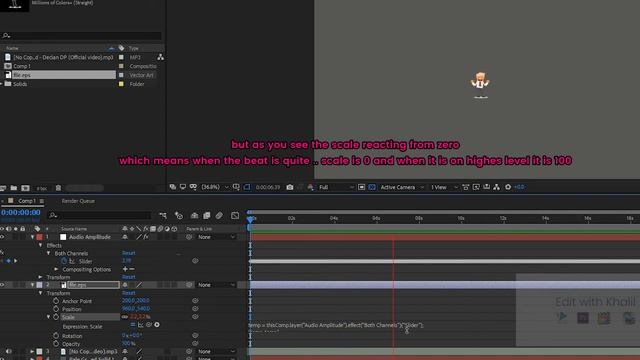The height and width of the screenshot is (360, 640).
Task: Open grid and guide options icon
Action: pos(236,187)
